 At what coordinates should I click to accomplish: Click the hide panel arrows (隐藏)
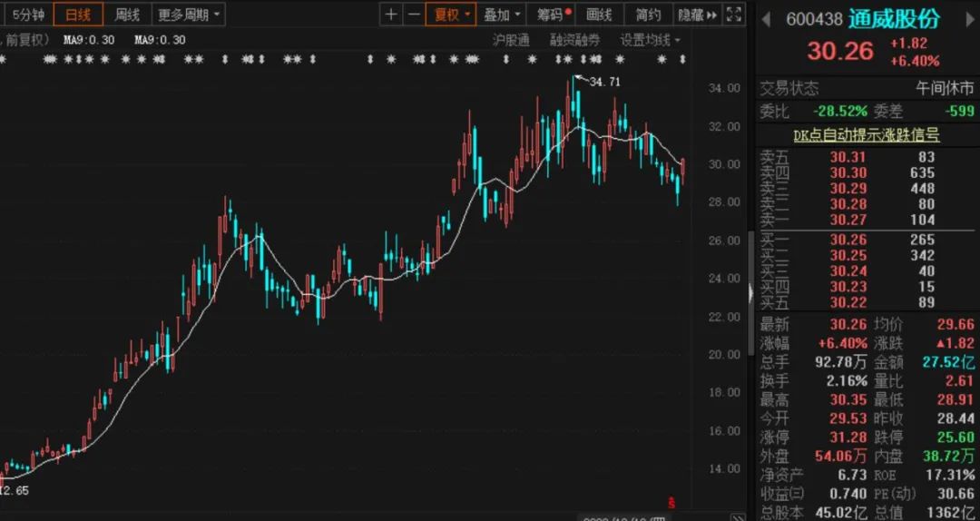[x=698, y=15]
